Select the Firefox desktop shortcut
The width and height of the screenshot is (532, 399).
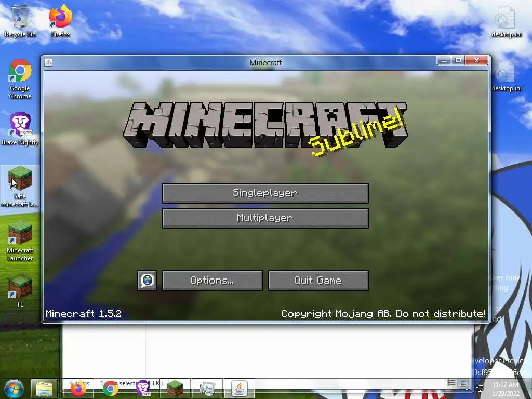coord(60,21)
